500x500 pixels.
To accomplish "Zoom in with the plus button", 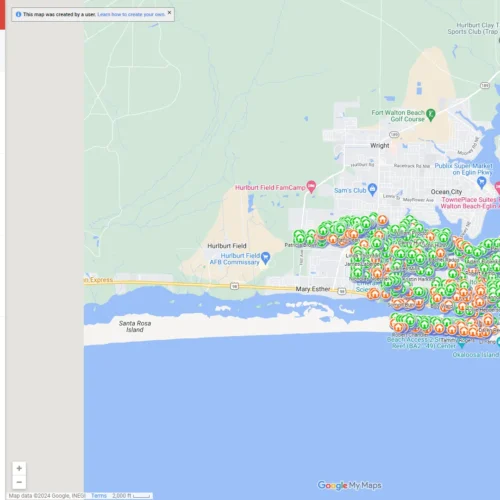I will (x=19, y=468).
